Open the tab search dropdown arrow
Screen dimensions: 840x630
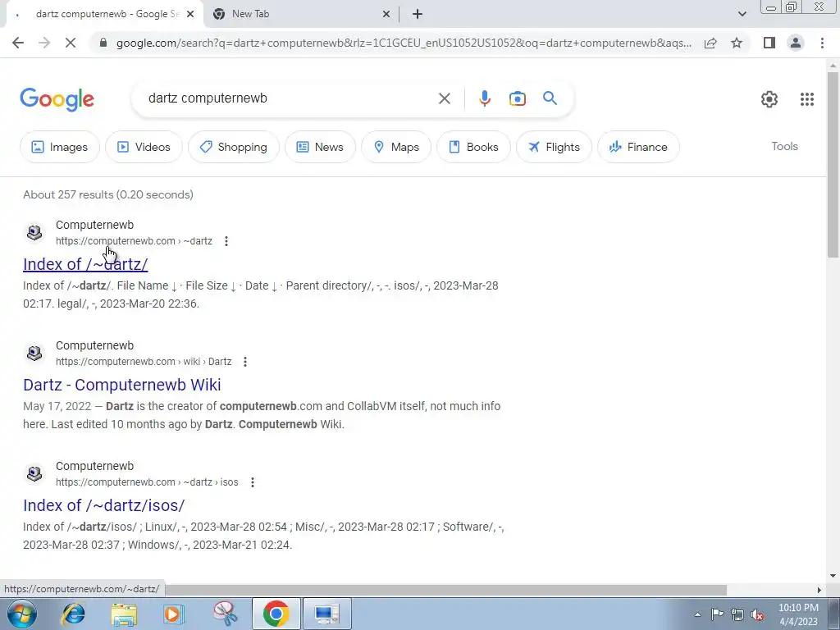tap(742, 14)
